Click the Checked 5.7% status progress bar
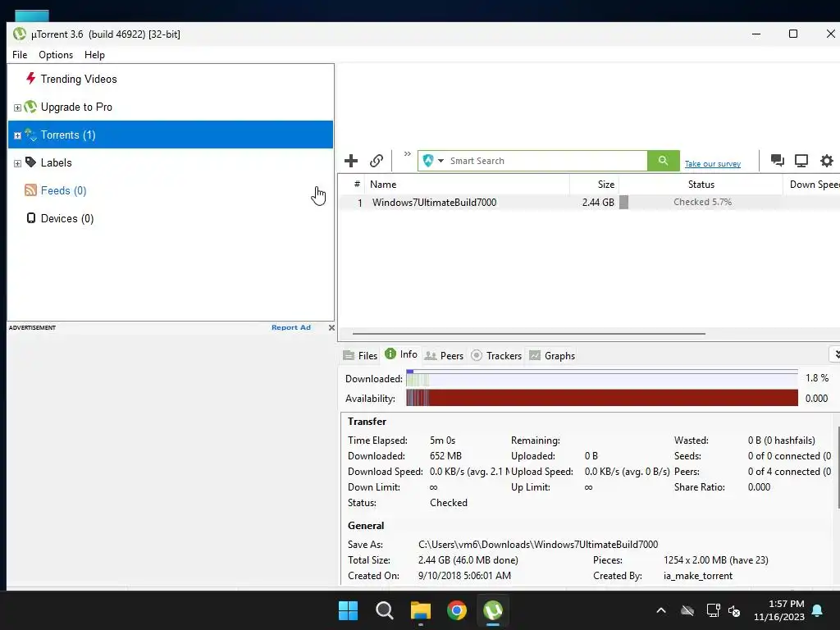 point(701,202)
